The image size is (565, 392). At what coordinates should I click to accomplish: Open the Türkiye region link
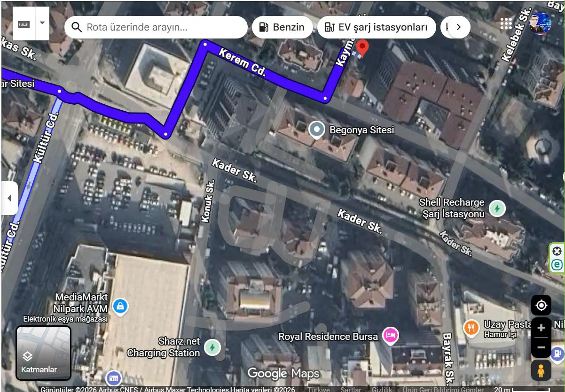pos(319,389)
